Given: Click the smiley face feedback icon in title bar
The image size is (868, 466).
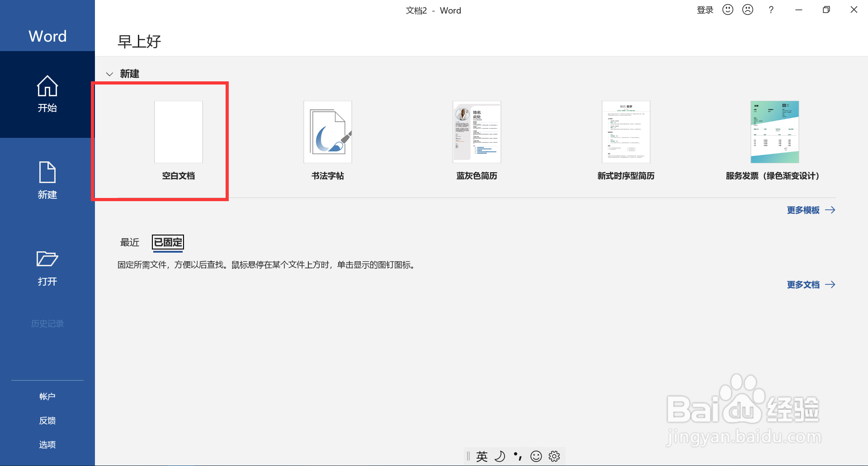Looking at the screenshot, I should (x=728, y=9).
